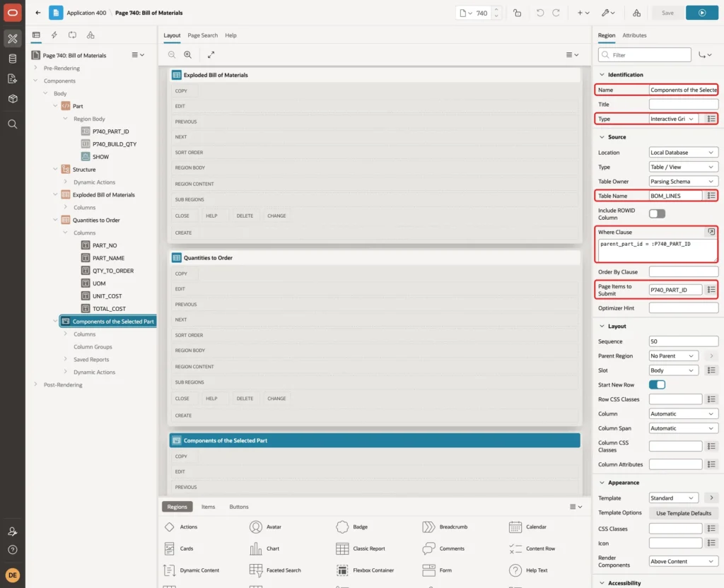Image resolution: width=724 pixels, height=588 pixels.
Task: Open Table Name list of values
Action: [711, 196]
